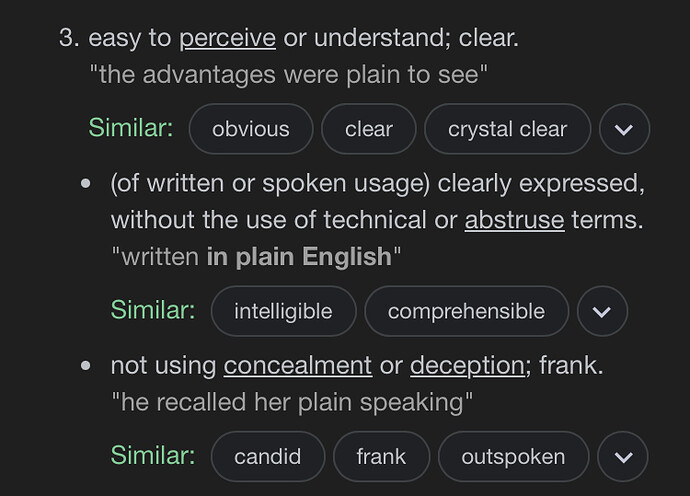The height and width of the screenshot is (496, 690).
Task: Expand more synonyms after comprehensible
Action: click(602, 311)
